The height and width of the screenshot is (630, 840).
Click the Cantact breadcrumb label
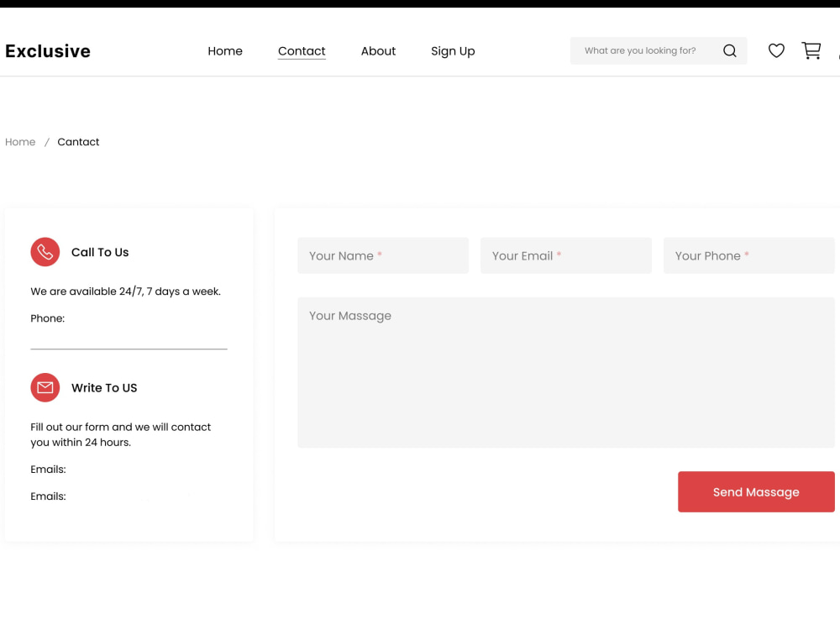pyautogui.click(x=78, y=141)
